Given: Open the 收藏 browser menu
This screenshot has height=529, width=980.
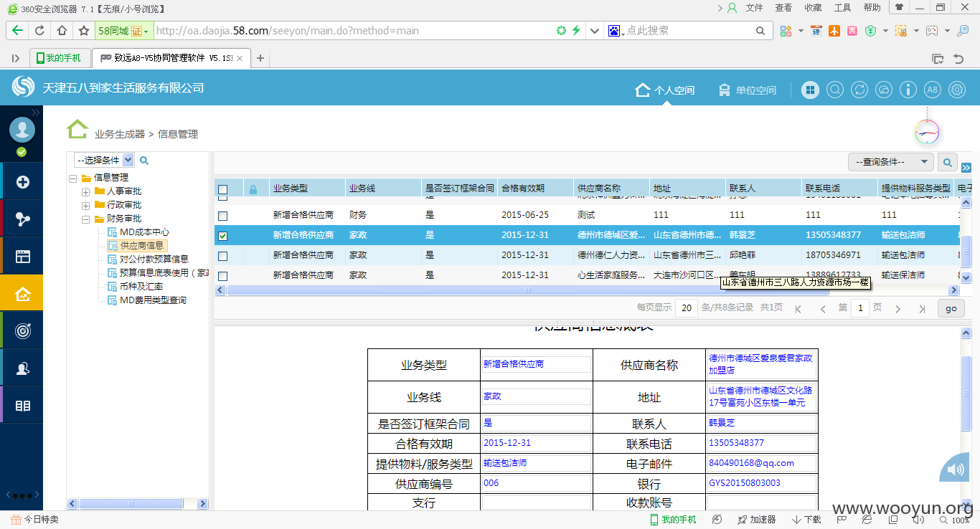Looking at the screenshot, I should click(813, 8).
